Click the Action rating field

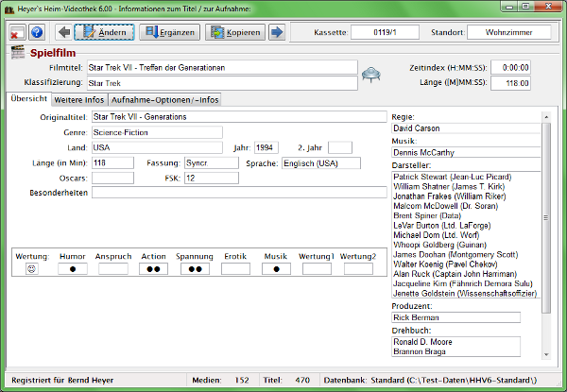pyautogui.click(x=153, y=269)
